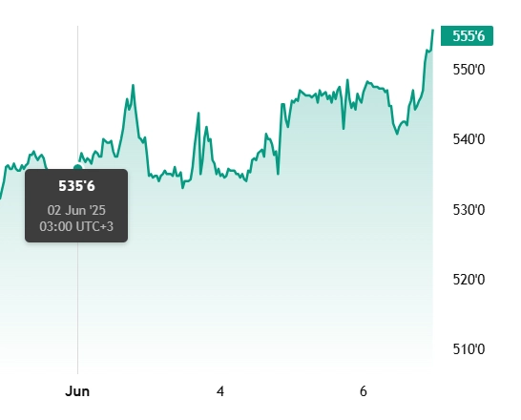Click the sharp spike peak before the 4 label

(198, 114)
